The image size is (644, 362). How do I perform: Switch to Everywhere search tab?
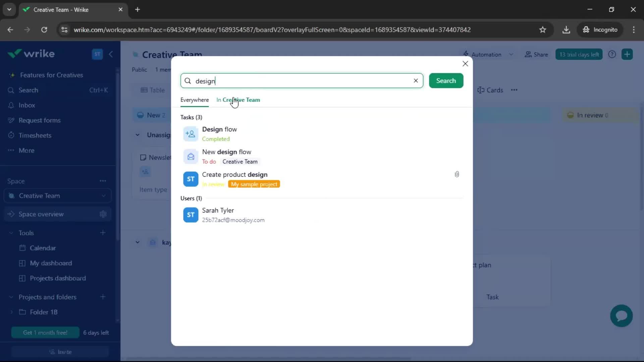(195, 100)
